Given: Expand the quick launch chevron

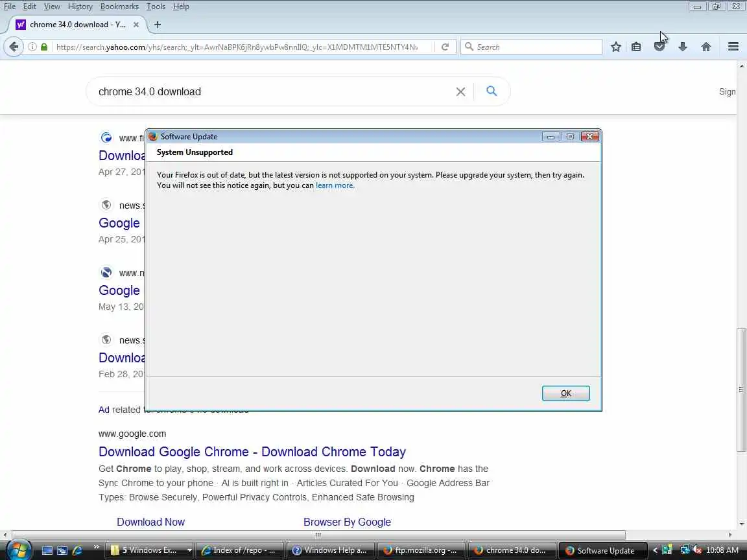Looking at the screenshot, I should coord(96,546).
